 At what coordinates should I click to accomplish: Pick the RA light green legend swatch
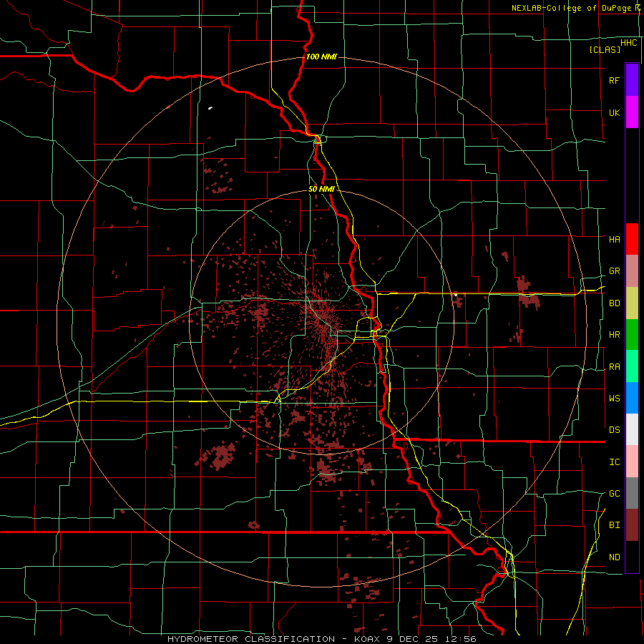(632, 366)
